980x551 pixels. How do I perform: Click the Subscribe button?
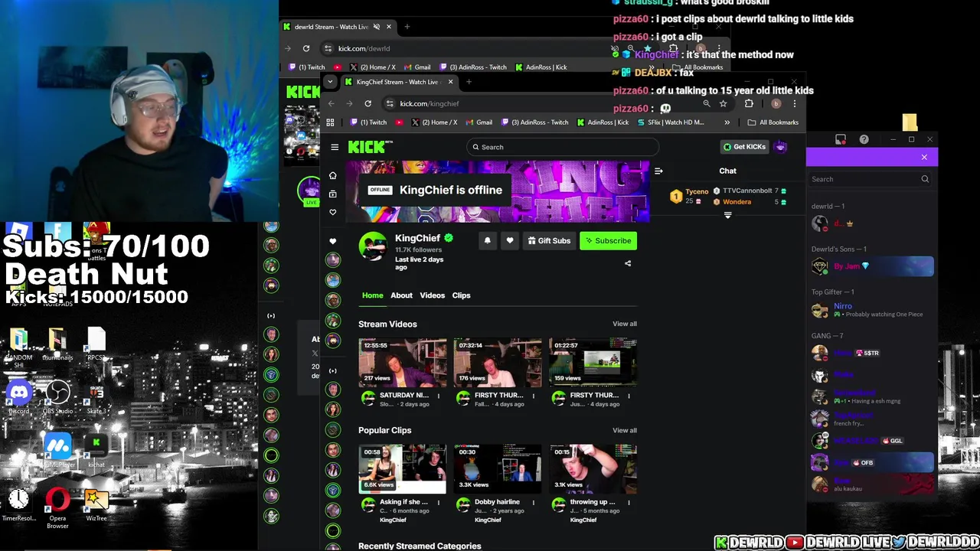click(609, 240)
